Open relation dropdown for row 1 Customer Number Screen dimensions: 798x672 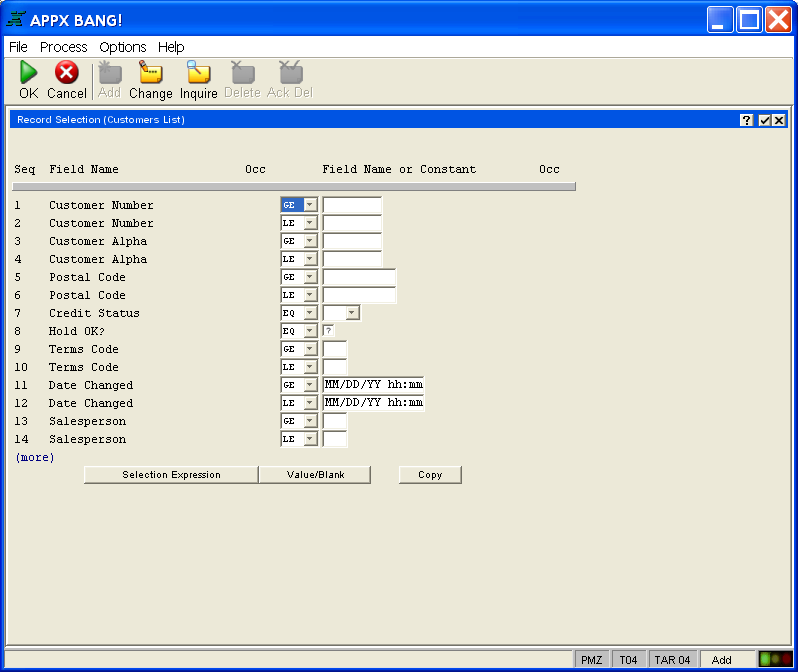click(x=310, y=205)
